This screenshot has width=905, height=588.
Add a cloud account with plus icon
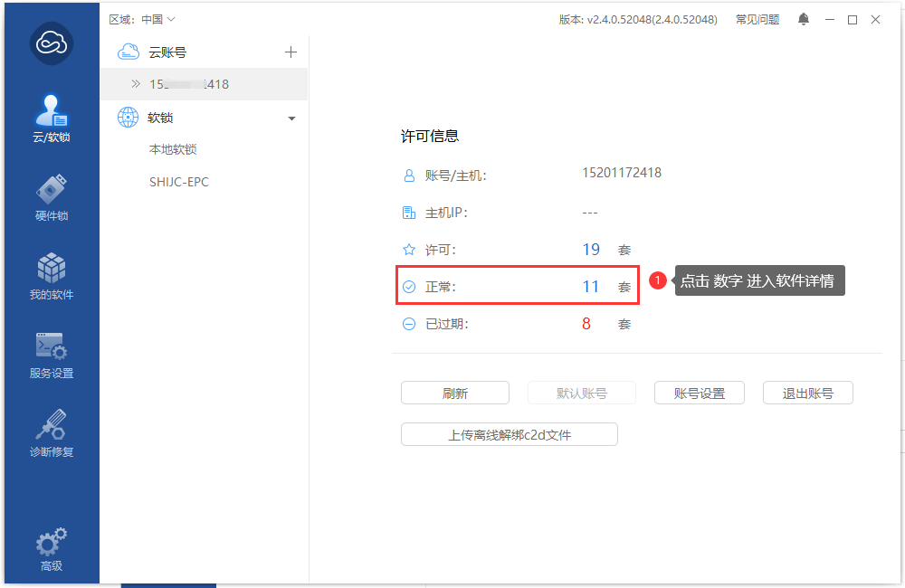tap(291, 52)
